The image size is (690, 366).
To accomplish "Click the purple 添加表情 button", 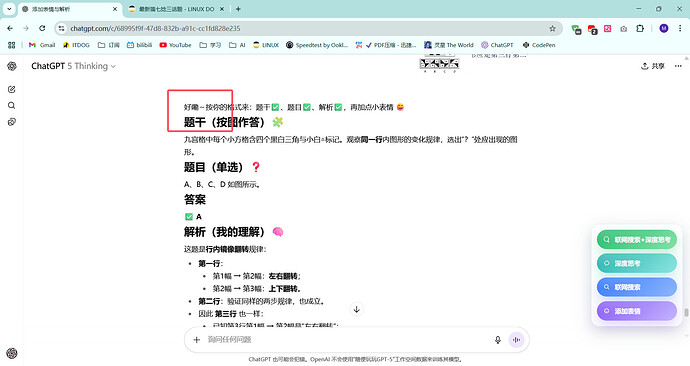I will (x=637, y=311).
